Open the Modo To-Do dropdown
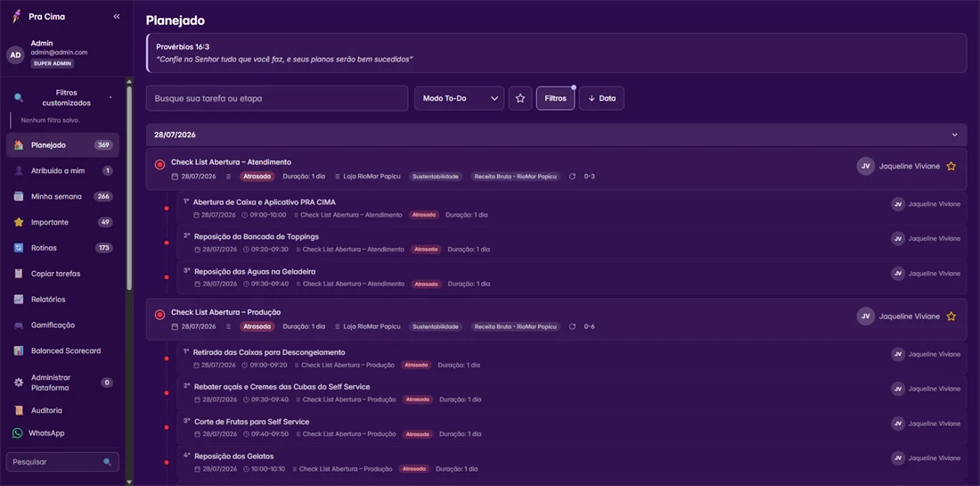 tap(460, 98)
